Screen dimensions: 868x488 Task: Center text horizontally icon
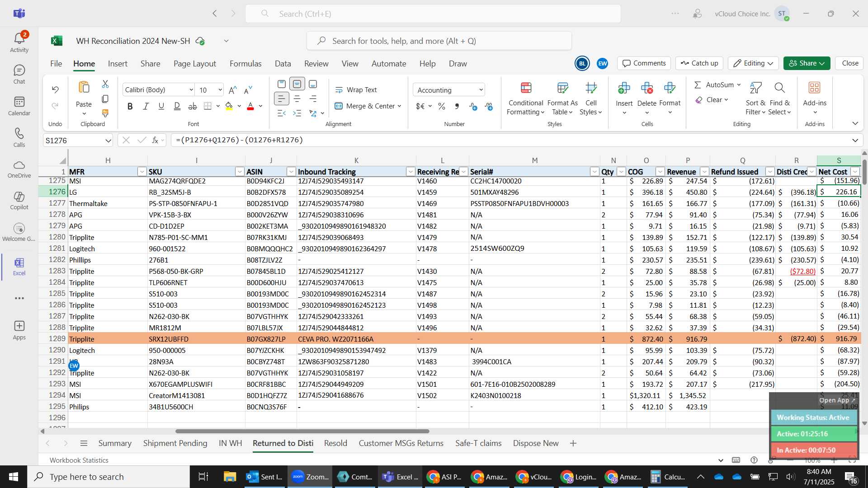pos(297,99)
